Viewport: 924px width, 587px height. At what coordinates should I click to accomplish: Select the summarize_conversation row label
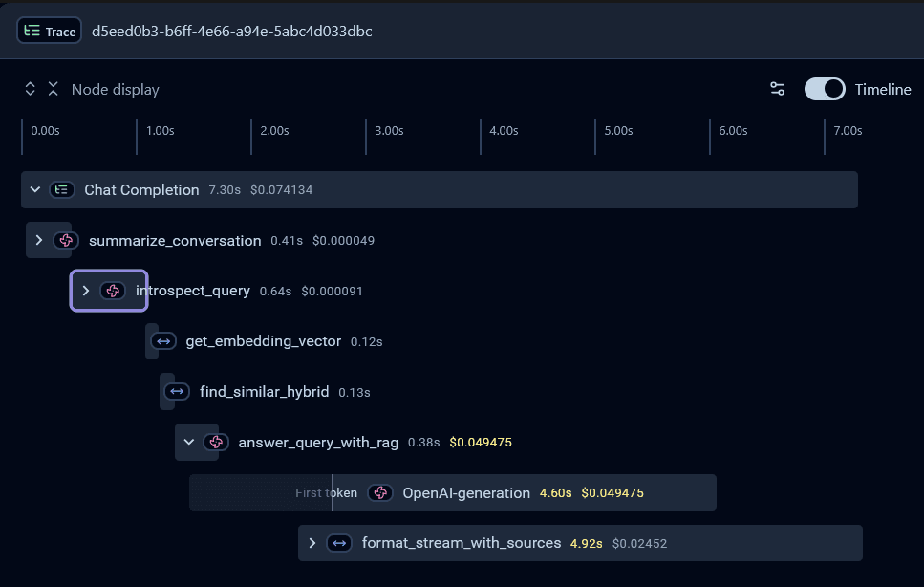pyautogui.click(x=175, y=241)
